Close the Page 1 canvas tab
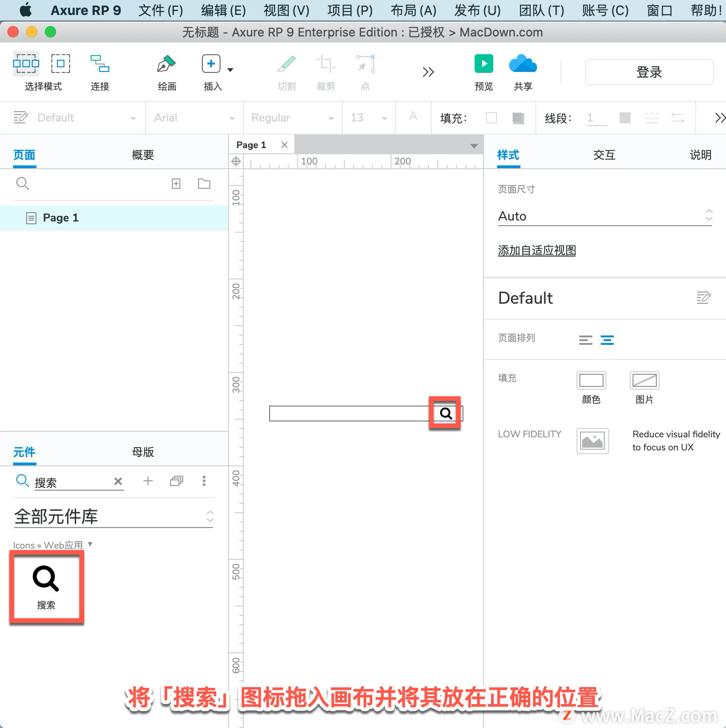Viewport: 726px width, 728px height. point(284,145)
